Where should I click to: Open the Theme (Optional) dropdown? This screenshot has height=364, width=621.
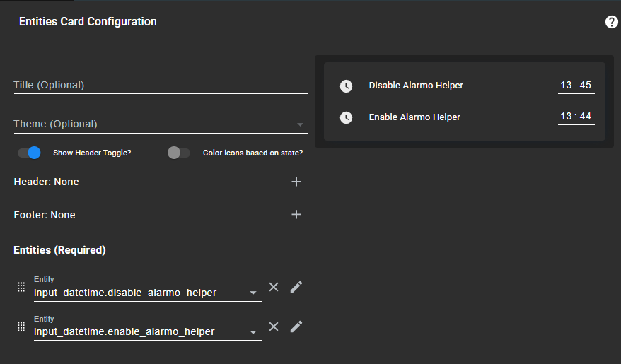(161, 124)
